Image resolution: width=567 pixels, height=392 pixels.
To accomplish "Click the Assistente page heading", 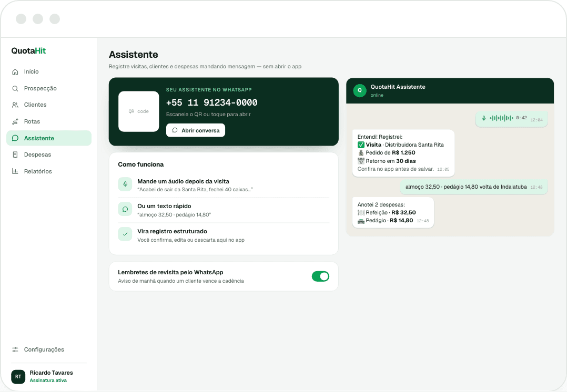I will tap(134, 55).
